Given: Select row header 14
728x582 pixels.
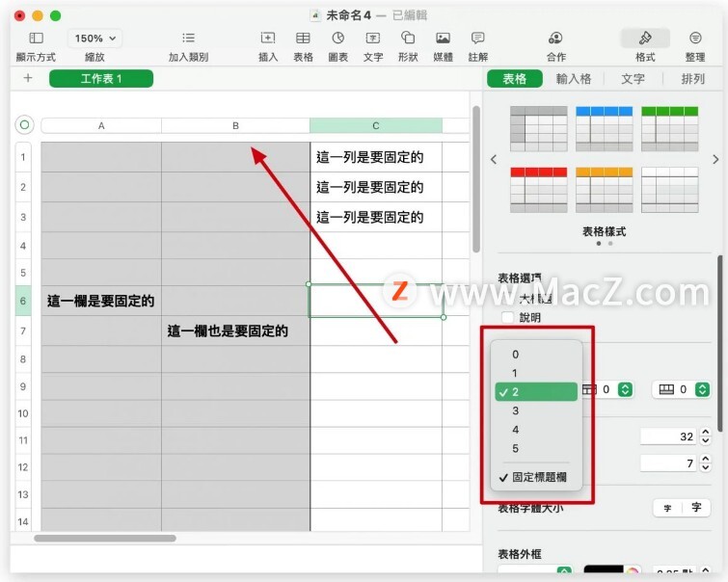Looking at the screenshot, I should click(x=23, y=521).
